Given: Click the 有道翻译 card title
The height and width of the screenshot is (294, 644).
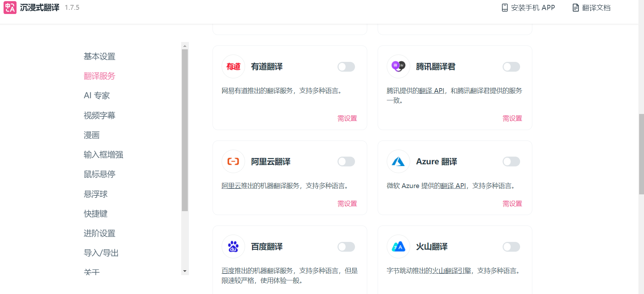Looking at the screenshot, I should click(267, 67).
